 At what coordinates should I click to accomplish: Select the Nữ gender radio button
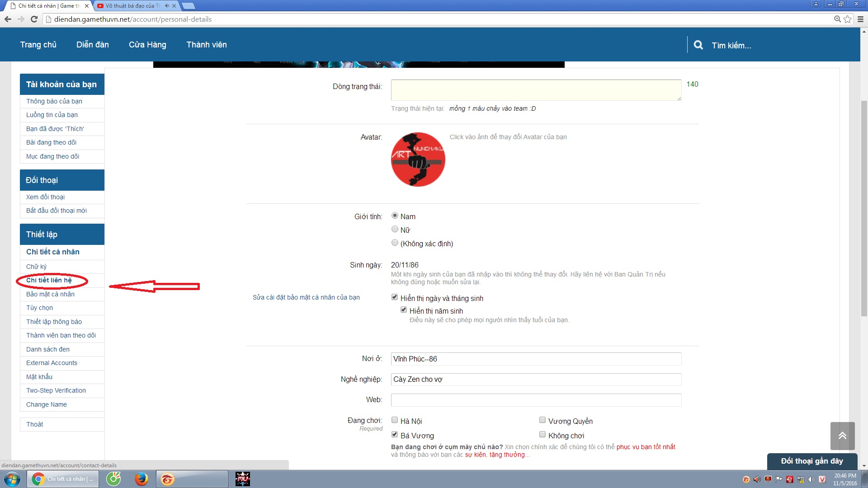point(395,230)
